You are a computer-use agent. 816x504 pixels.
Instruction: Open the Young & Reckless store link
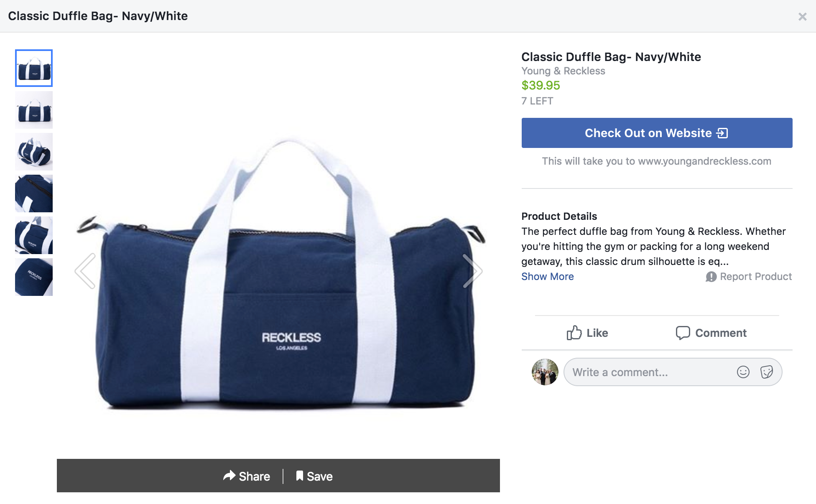[563, 71]
